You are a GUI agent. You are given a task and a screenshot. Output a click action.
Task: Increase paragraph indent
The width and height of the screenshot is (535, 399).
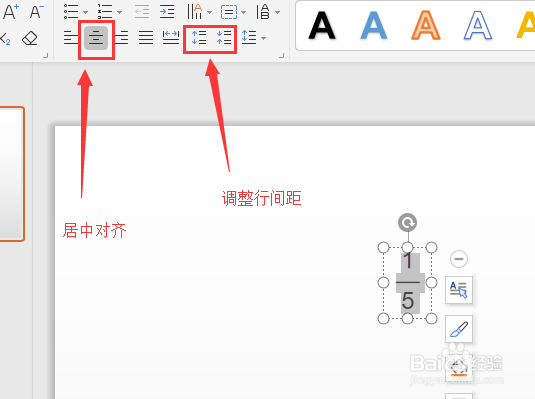coord(167,12)
